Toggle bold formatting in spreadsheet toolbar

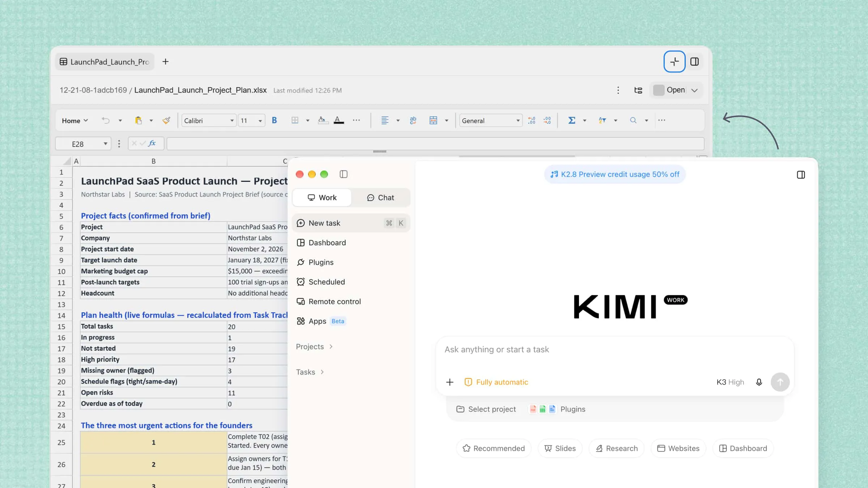(274, 120)
